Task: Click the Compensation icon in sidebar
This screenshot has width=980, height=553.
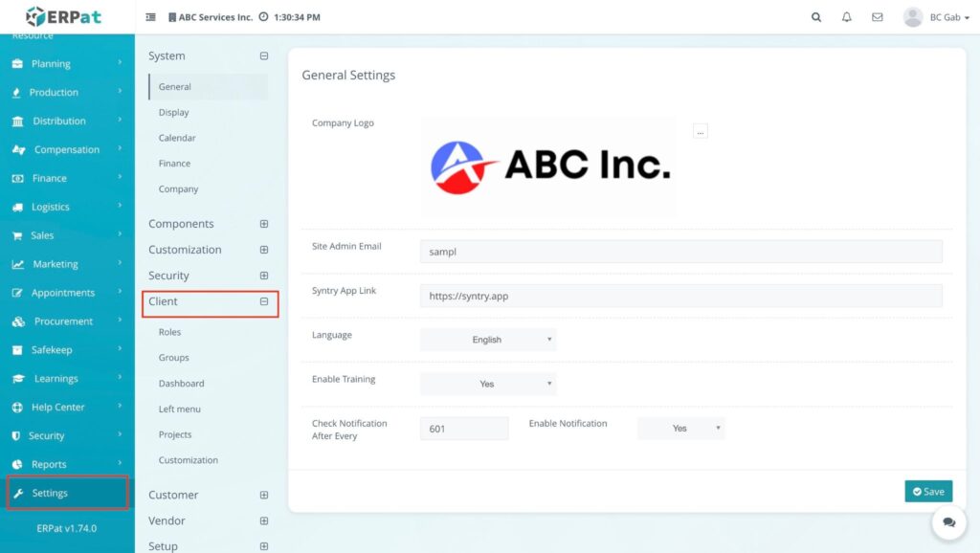Action: [19, 150]
